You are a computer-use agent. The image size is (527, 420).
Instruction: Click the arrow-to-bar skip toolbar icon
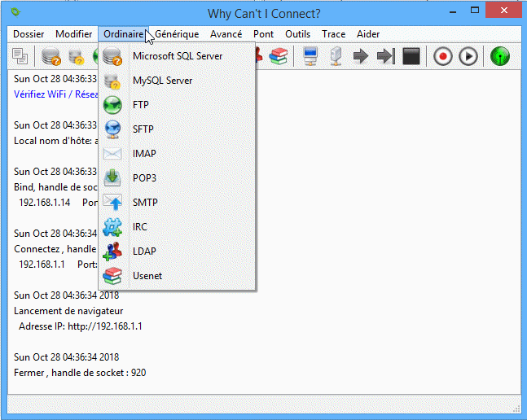pyautogui.click(x=386, y=56)
